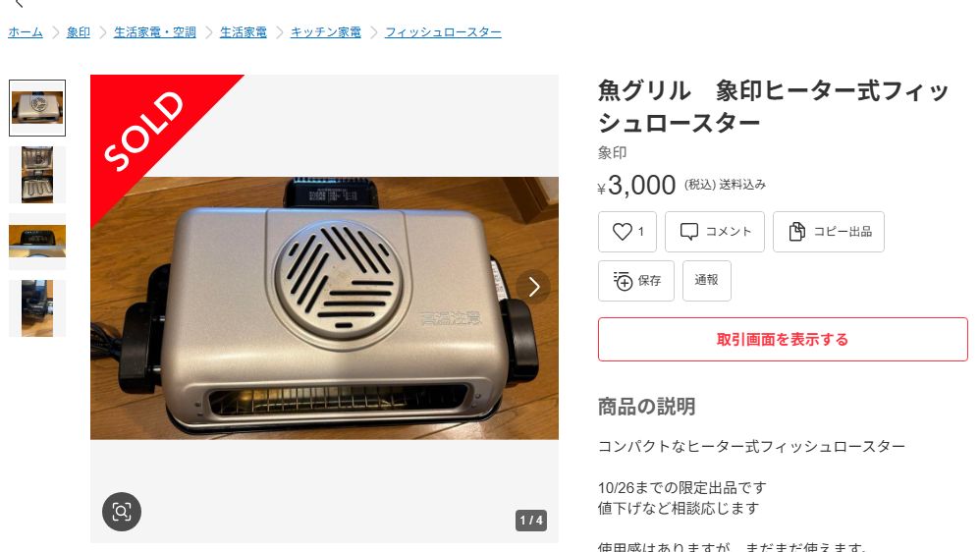Open the 生活家電 breadcrumb link

pyautogui.click(x=244, y=32)
